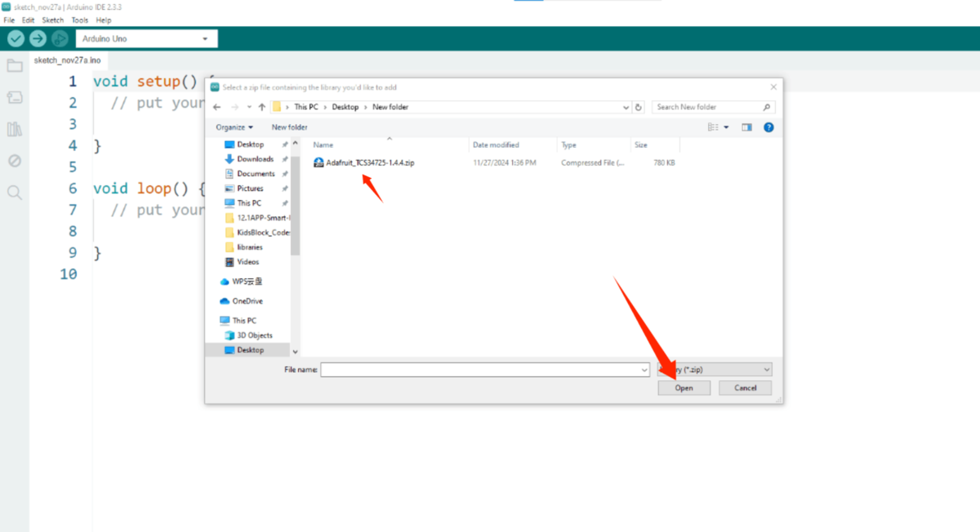This screenshot has width=980, height=532.
Task: Open the Sketchbook folder sidebar icon
Action: pyautogui.click(x=15, y=66)
